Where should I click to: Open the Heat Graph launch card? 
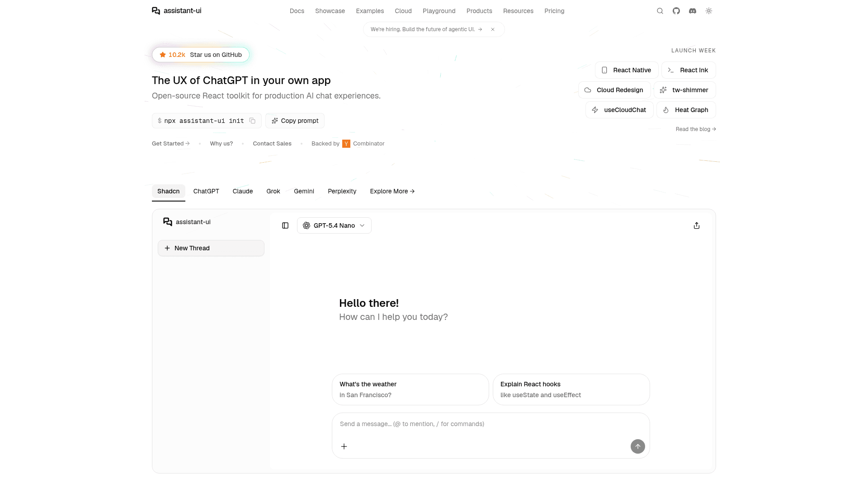point(686,110)
